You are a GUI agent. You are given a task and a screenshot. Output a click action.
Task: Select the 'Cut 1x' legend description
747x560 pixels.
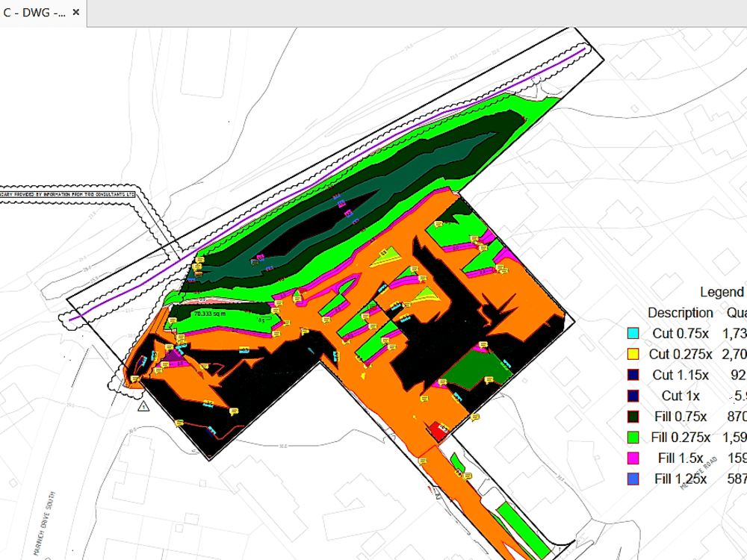point(681,396)
